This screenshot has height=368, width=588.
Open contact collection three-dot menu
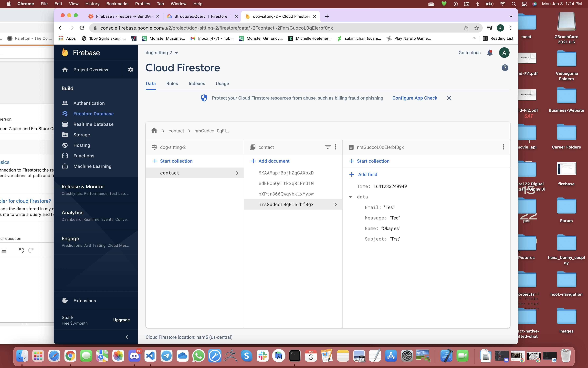336,147
